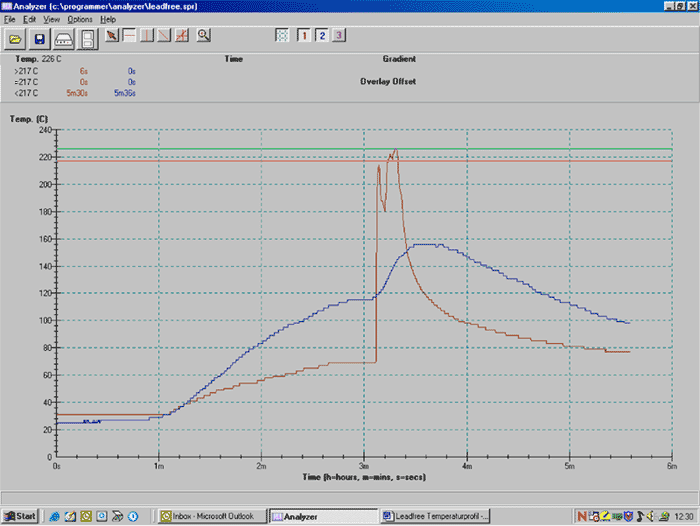
Task: Click the Time header label
Action: [233, 59]
